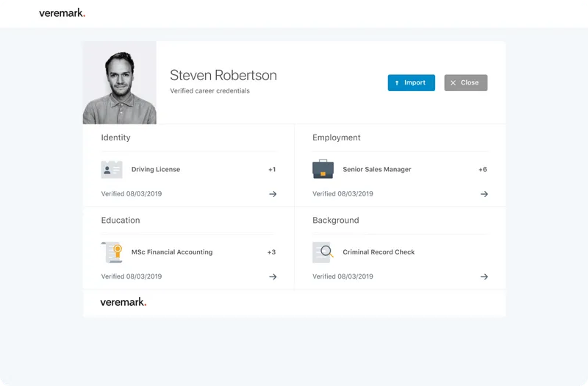Open Identity details via arrow icon
Screen dimensions: 588x386
click(x=273, y=194)
